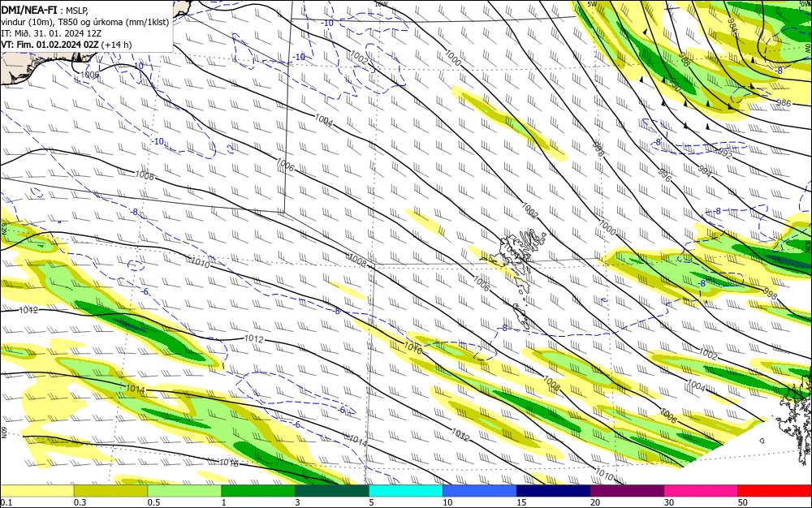The width and height of the screenshot is (812, 508).
Task: Select the "15" legend scale value
Action: coord(521,502)
